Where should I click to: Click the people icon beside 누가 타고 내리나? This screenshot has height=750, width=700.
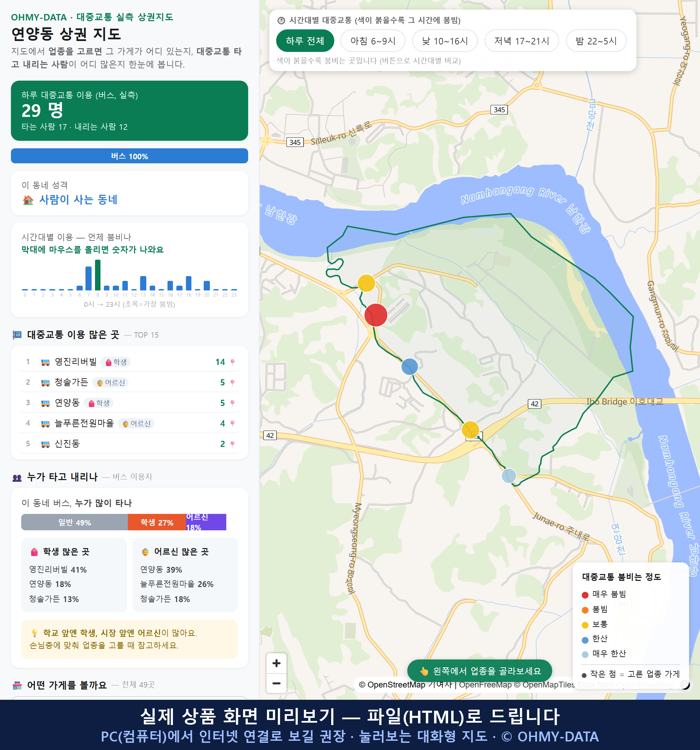tap(17, 478)
